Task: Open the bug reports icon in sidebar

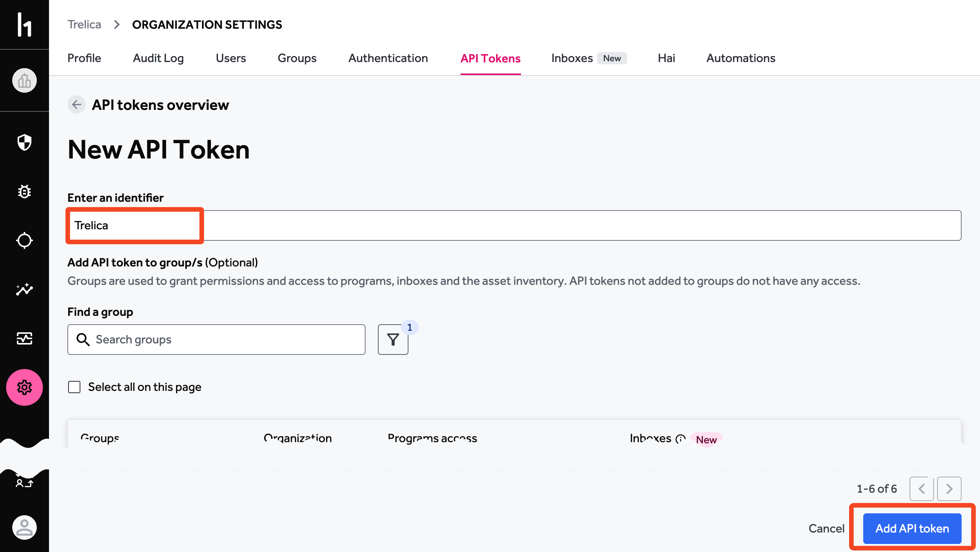Action: click(24, 191)
